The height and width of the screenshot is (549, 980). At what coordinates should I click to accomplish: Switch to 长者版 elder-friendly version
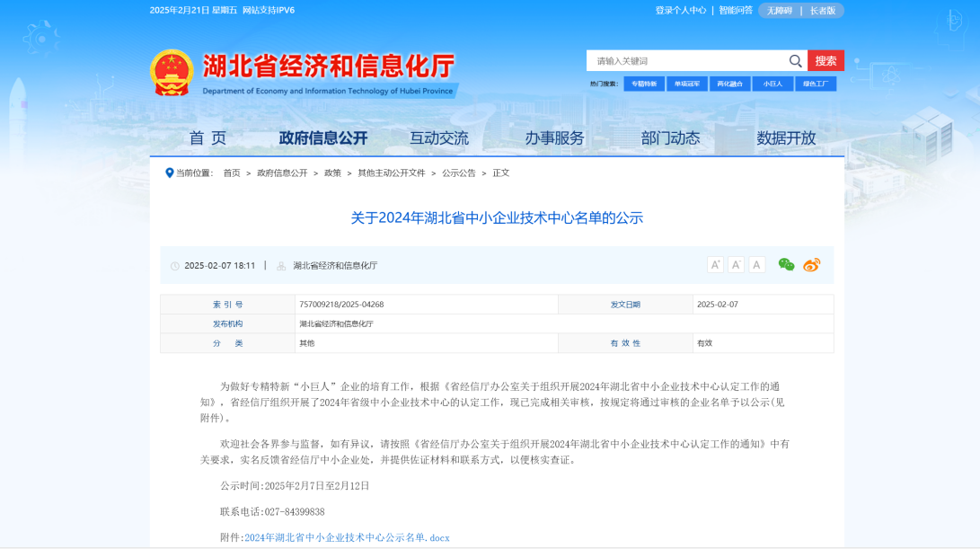pos(822,11)
